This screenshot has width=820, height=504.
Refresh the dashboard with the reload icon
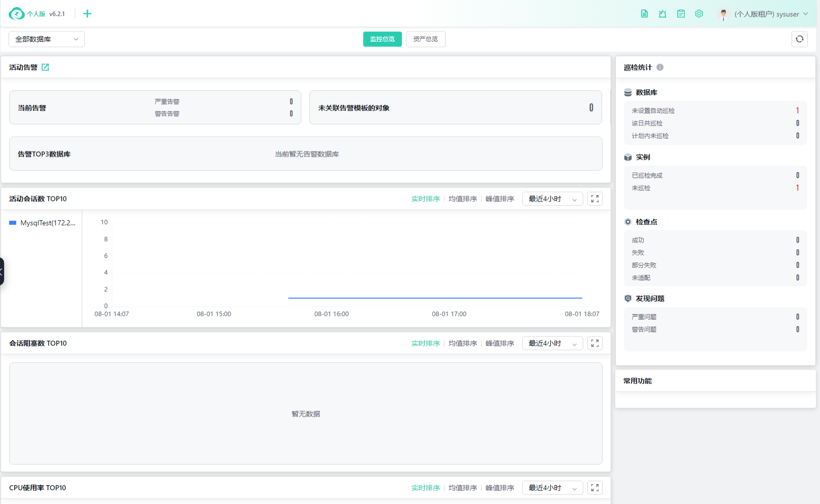pos(800,39)
